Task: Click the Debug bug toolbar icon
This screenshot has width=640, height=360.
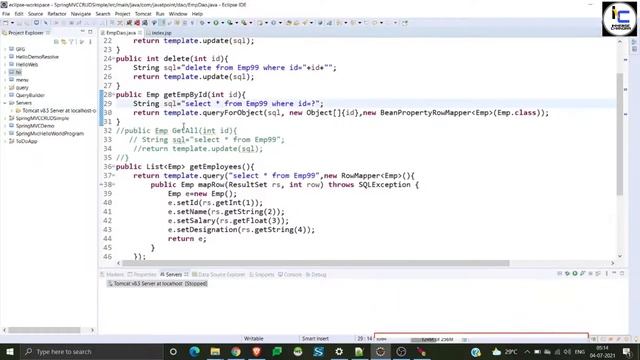Action: pyautogui.click(x=202, y=23)
